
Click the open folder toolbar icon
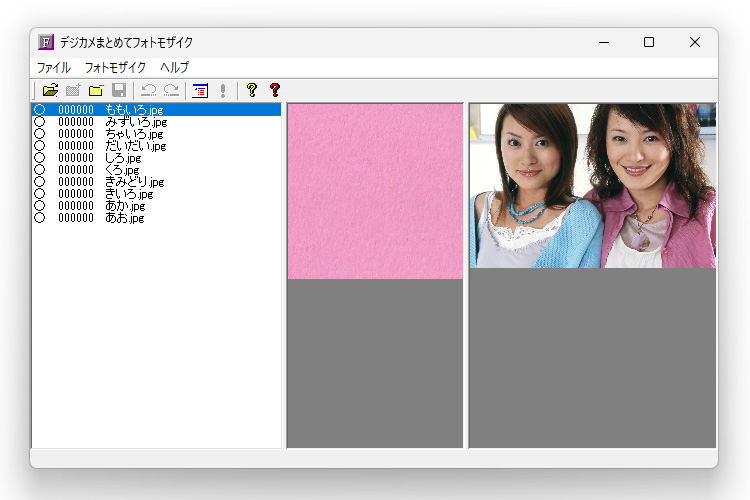coord(50,90)
